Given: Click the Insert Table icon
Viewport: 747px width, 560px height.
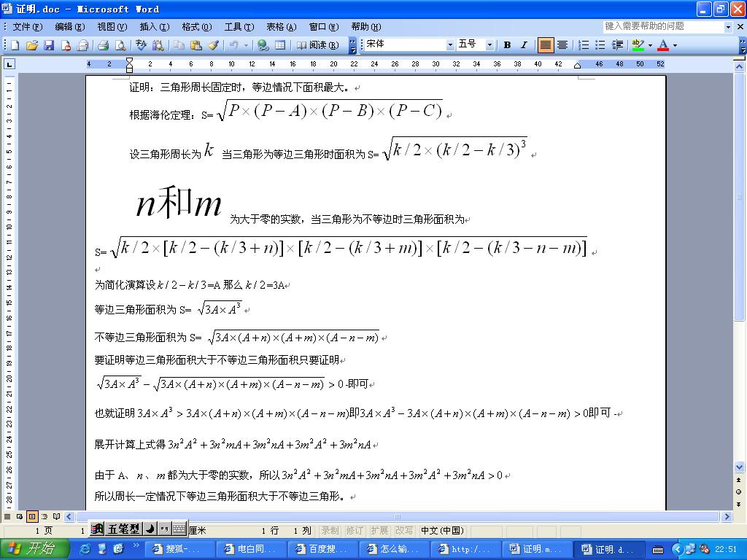Looking at the screenshot, I should click(x=280, y=45).
